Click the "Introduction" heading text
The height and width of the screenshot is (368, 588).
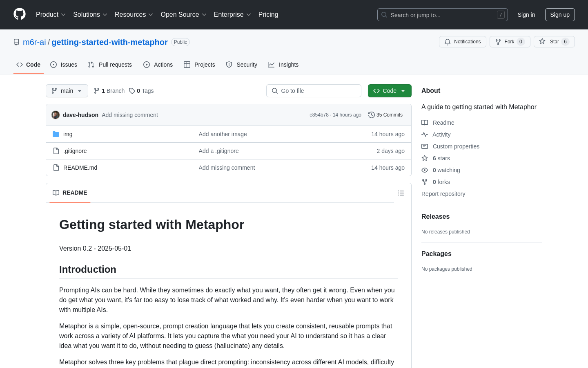(88, 269)
